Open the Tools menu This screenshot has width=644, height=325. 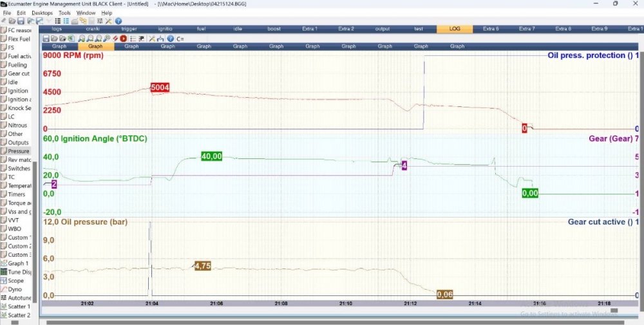64,12
